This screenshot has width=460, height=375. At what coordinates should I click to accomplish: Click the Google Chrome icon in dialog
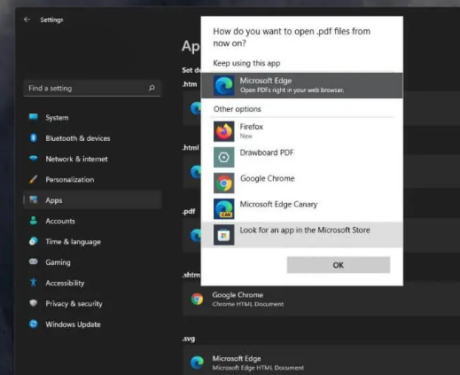click(224, 183)
